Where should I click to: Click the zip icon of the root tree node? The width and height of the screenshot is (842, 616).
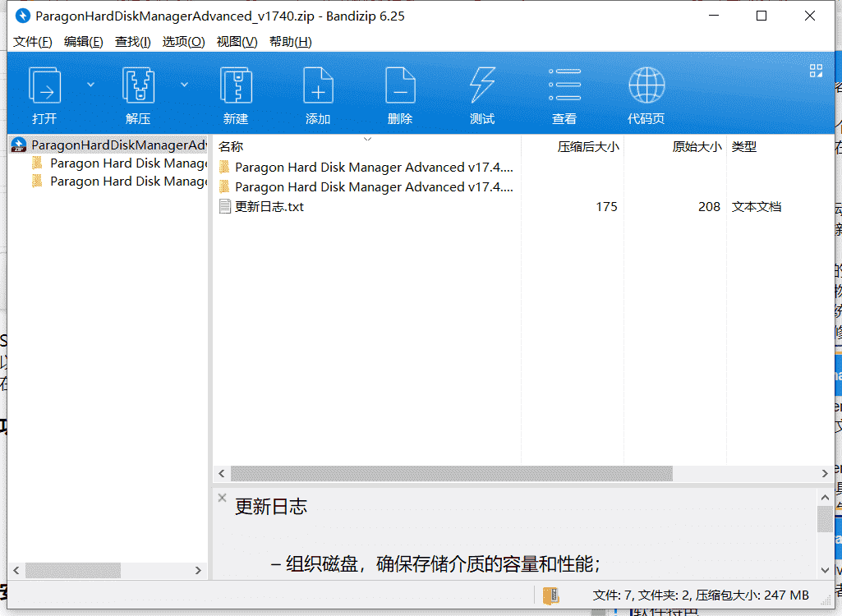[19, 145]
